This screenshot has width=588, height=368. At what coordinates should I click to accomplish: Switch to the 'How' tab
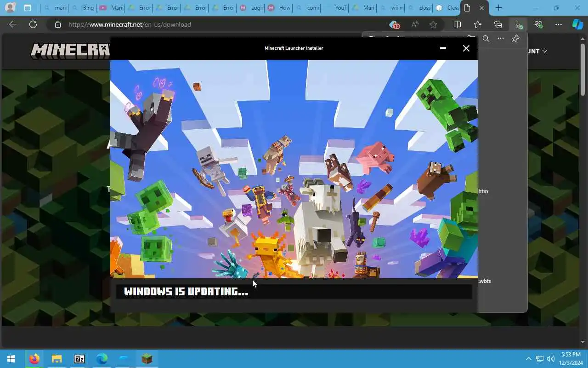[278, 8]
